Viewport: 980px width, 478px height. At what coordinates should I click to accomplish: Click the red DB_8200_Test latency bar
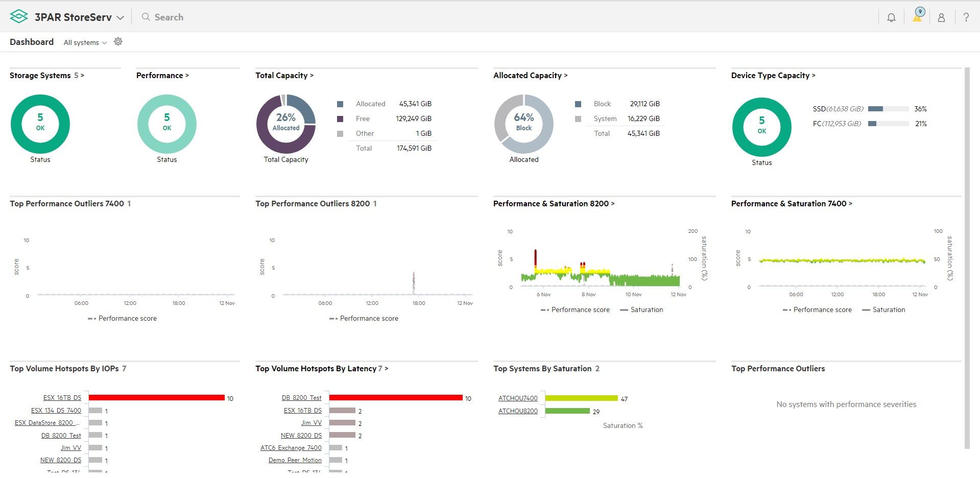tap(396, 398)
